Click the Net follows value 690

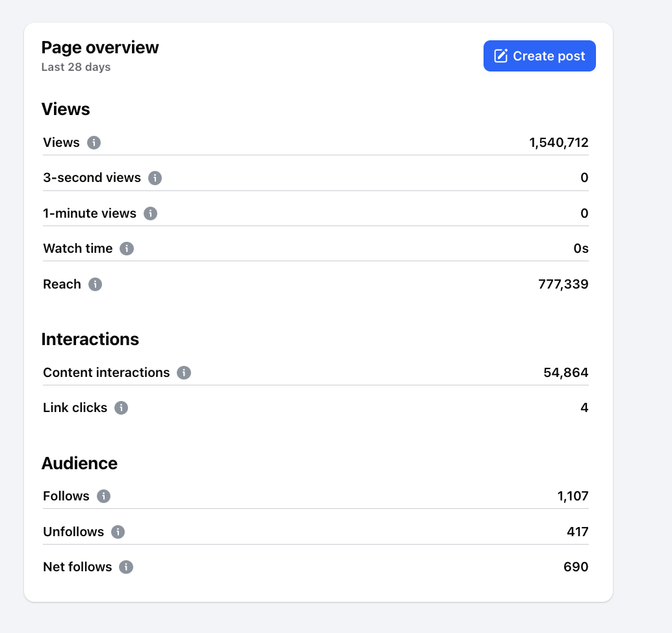pos(576,567)
